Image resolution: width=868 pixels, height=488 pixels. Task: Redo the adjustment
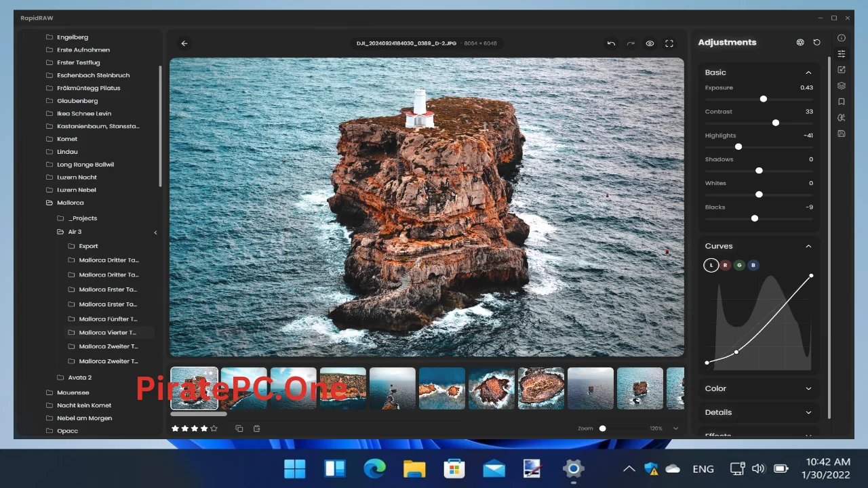(631, 43)
